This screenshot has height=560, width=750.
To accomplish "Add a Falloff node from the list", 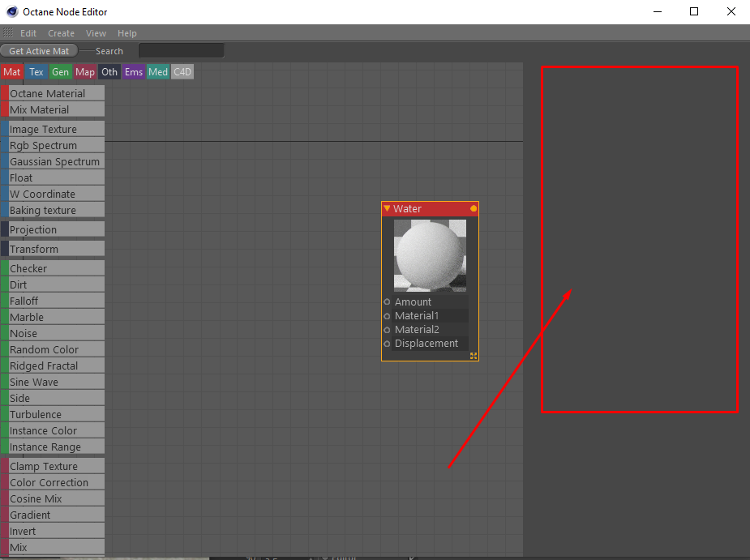I will [x=53, y=301].
